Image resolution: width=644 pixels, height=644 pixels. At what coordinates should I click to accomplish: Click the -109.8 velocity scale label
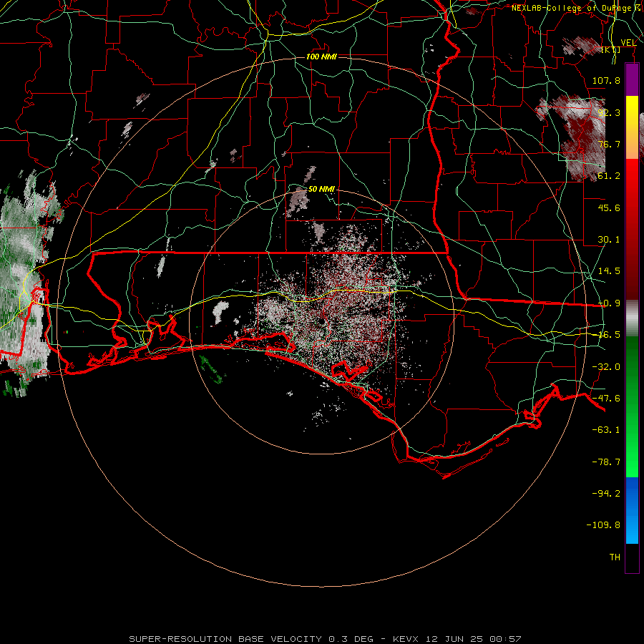click(x=603, y=525)
